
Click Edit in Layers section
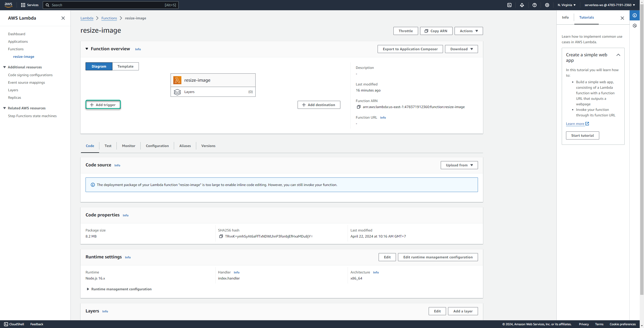click(437, 311)
